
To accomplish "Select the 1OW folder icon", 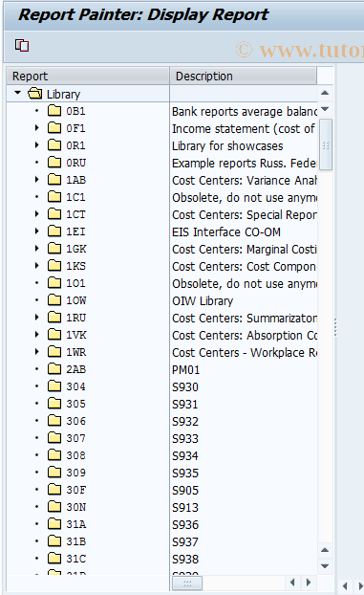I will pyautogui.click(x=54, y=300).
